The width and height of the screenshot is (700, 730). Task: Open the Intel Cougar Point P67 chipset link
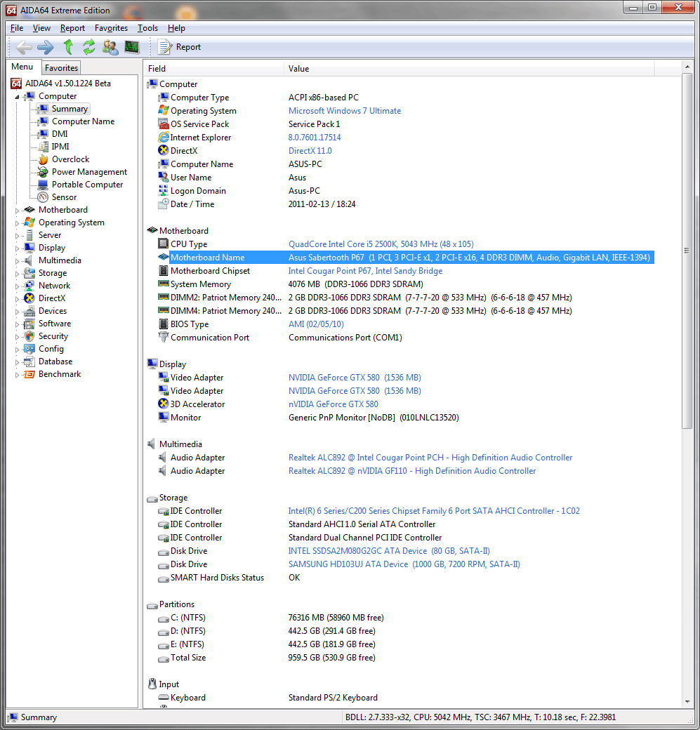pyautogui.click(x=365, y=270)
